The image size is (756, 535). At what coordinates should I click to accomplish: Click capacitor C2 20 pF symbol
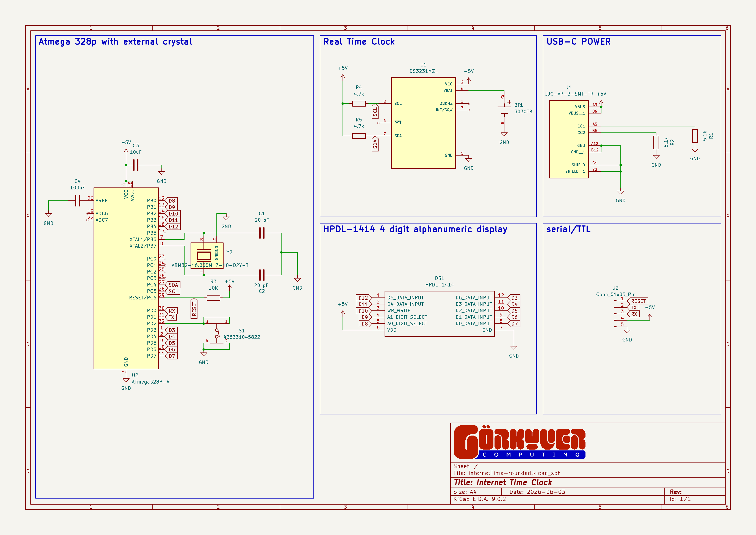click(x=262, y=275)
